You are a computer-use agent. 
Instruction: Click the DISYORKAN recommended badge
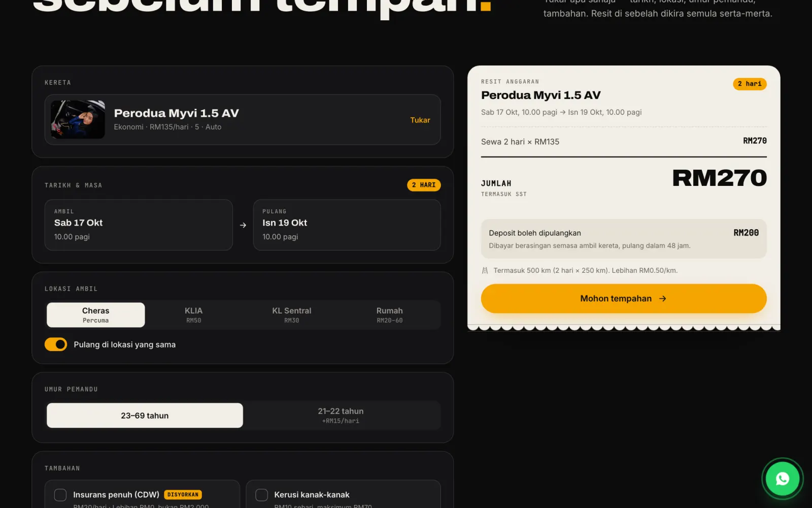click(x=183, y=495)
